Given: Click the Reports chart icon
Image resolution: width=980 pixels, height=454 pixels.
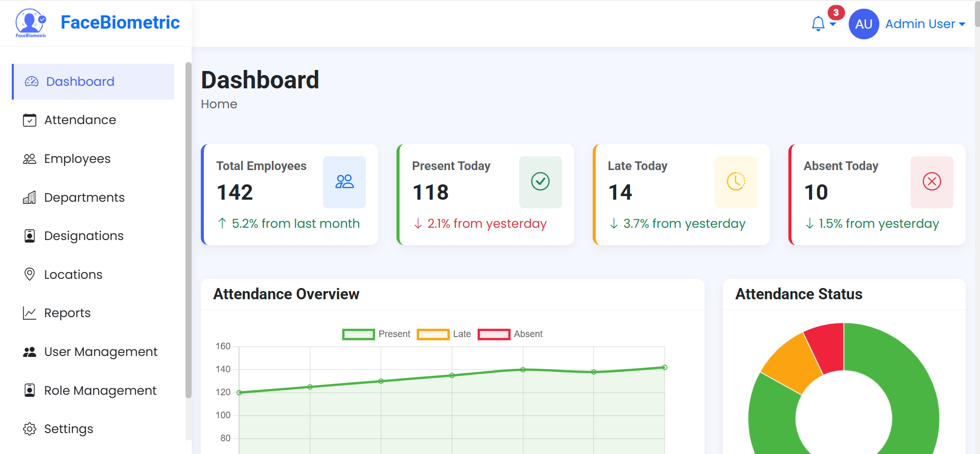Looking at the screenshot, I should (x=30, y=313).
